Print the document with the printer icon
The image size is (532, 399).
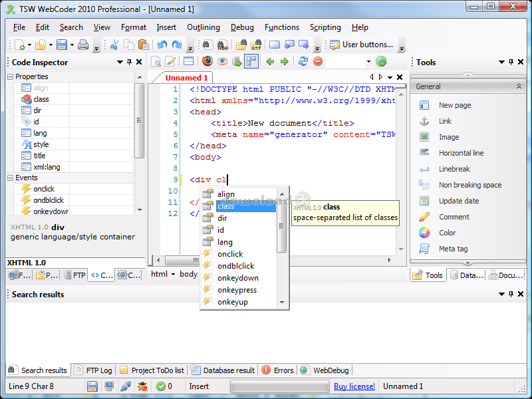[x=83, y=45]
